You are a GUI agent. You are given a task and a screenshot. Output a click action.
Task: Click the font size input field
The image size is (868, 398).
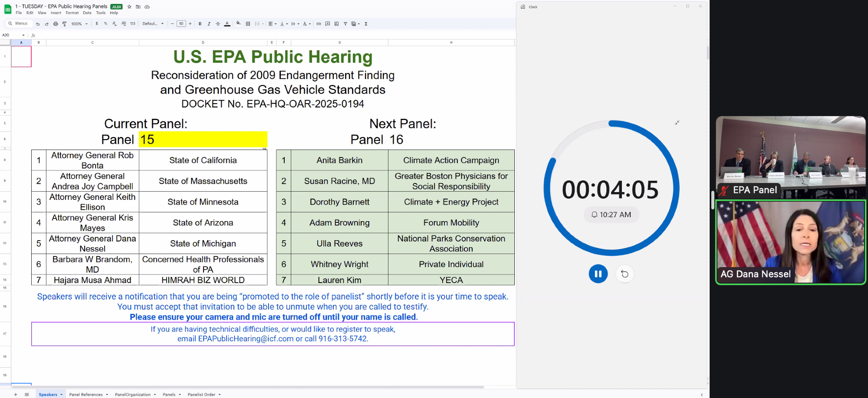click(x=181, y=24)
